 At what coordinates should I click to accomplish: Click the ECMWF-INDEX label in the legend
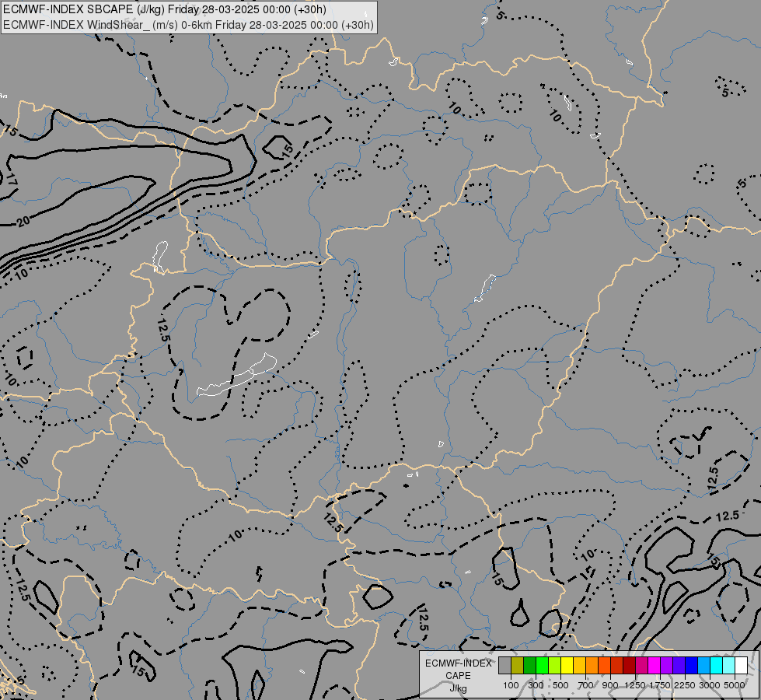coord(458,663)
